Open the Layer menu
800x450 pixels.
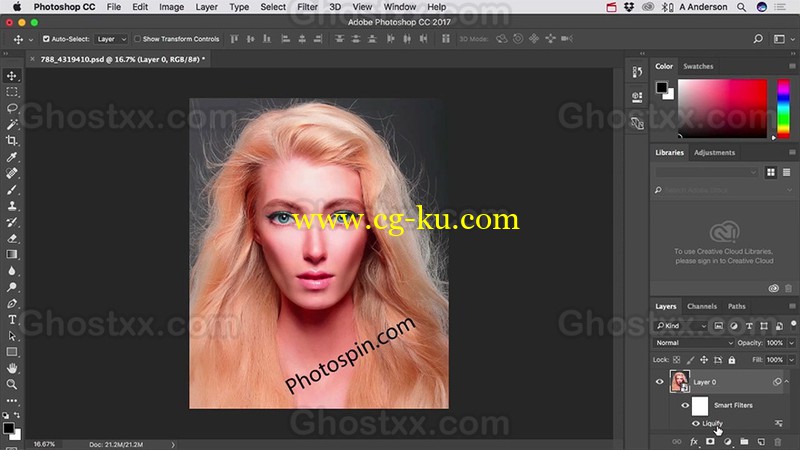point(206,7)
